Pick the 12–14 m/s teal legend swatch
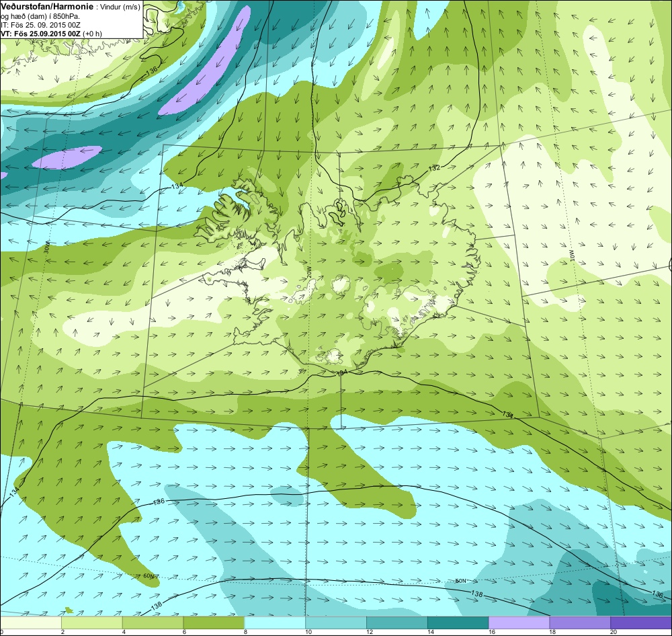Screen dimensions: 672x636 (x=397, y=623)
